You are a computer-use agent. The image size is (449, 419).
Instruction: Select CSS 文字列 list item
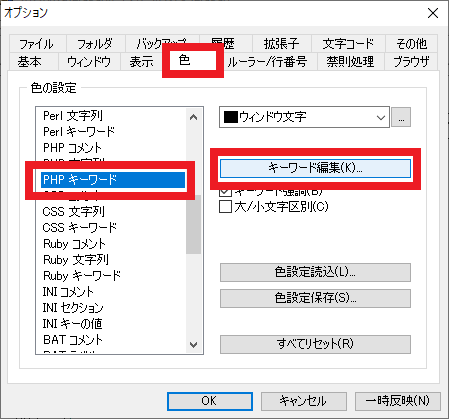tap(74, 212)
